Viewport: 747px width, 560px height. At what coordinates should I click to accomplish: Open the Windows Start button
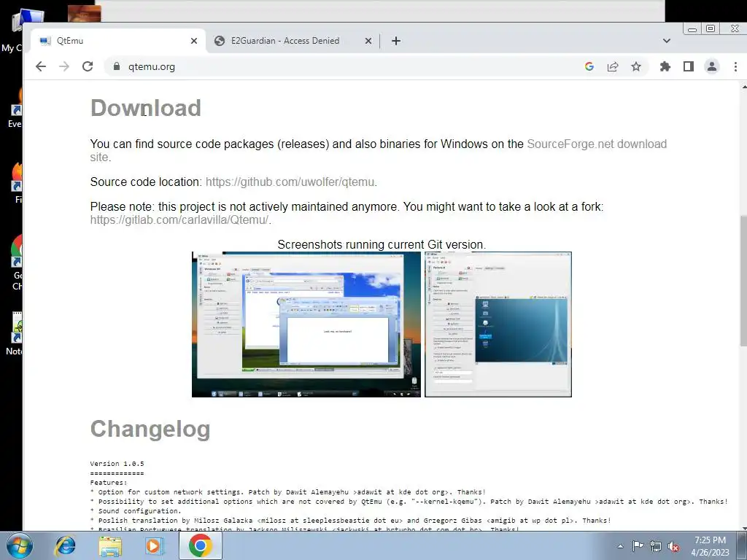tap(20, 545)
